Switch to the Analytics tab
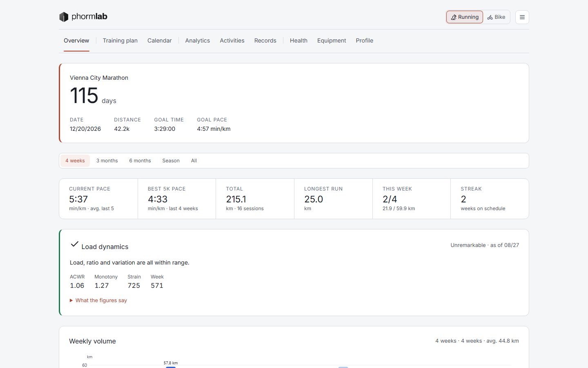The image size is (588, 368). [x=198, y=40]
